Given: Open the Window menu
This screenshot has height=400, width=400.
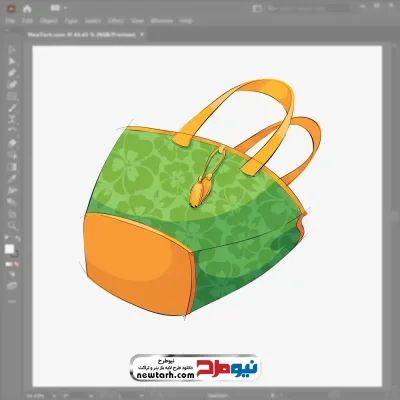Looking at the screenshot, I should click(162, 21).
